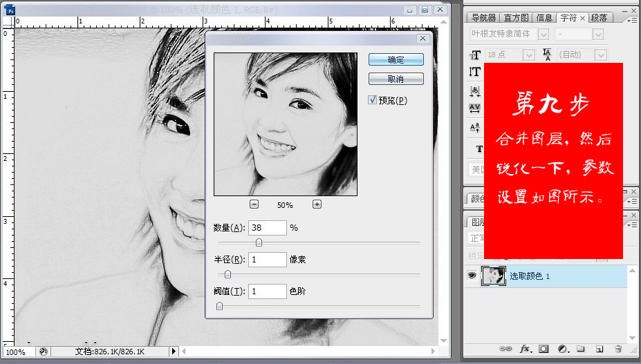Create a new group with folder icon

point(581,349)
